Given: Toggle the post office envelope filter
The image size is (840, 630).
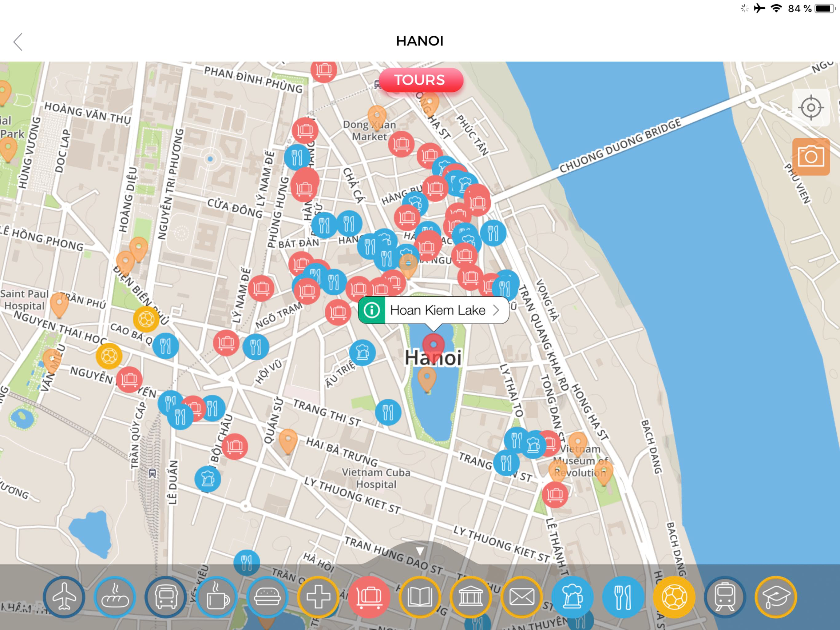Looking at the screenshot, I should click(522, 597).
